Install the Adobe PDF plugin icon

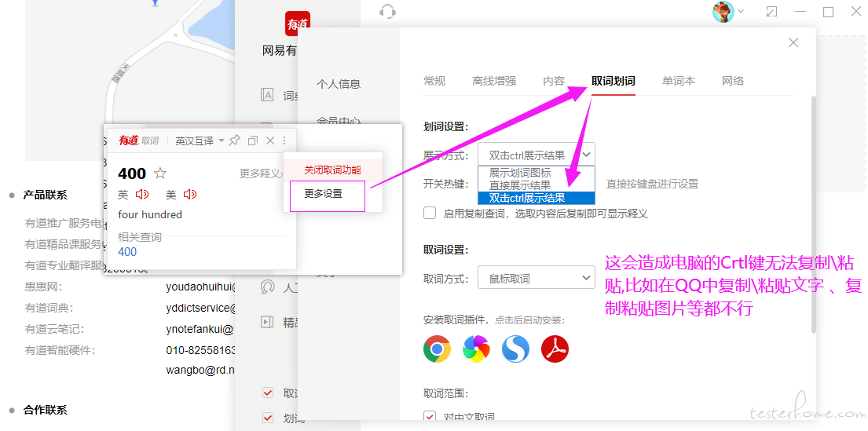pos(555,349)
